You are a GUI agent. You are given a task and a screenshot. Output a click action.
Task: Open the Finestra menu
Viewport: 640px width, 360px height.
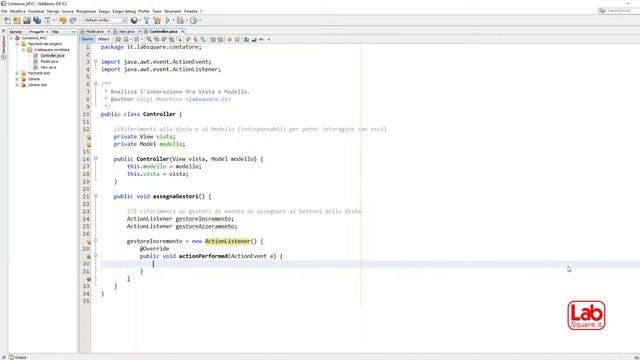[191, 11]
